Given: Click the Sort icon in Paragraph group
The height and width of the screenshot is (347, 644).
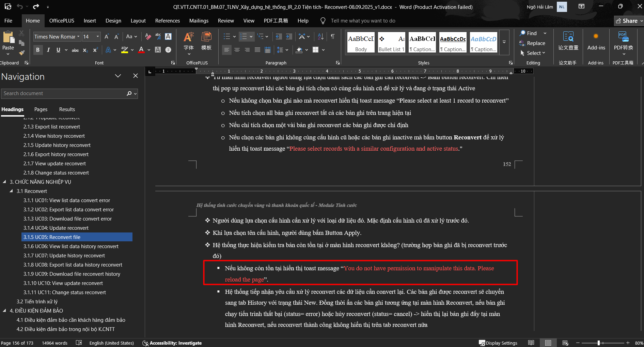Looking at the screenshot, I should [320, 36].
